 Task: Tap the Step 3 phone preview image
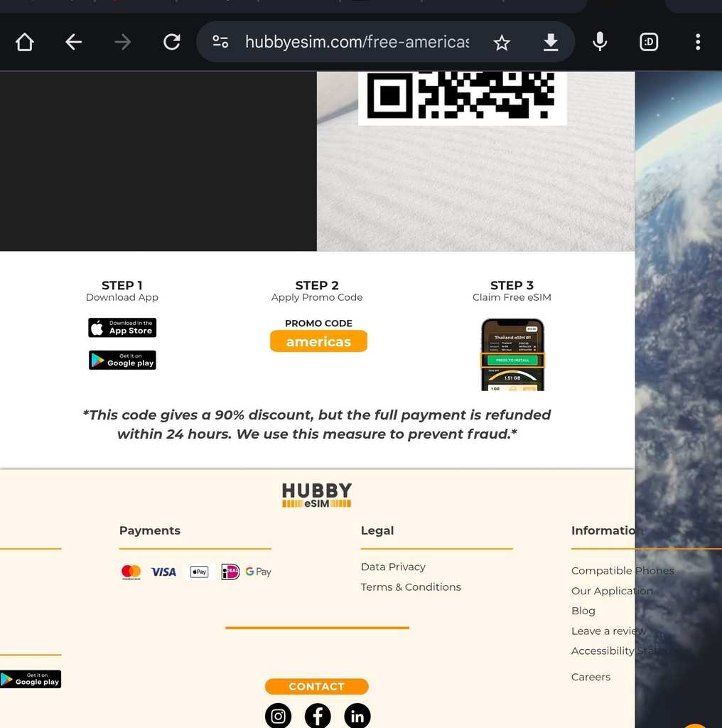click(x=512, y=355)
